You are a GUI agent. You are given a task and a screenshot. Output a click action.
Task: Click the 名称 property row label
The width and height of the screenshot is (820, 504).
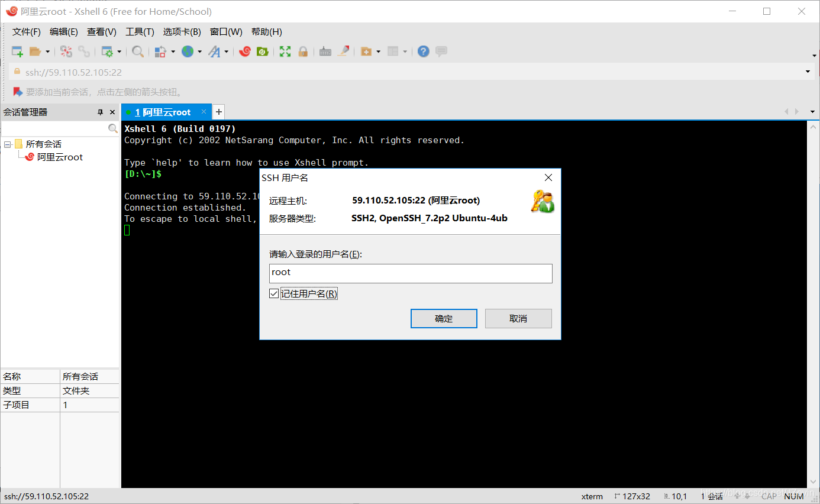[12, 377]
